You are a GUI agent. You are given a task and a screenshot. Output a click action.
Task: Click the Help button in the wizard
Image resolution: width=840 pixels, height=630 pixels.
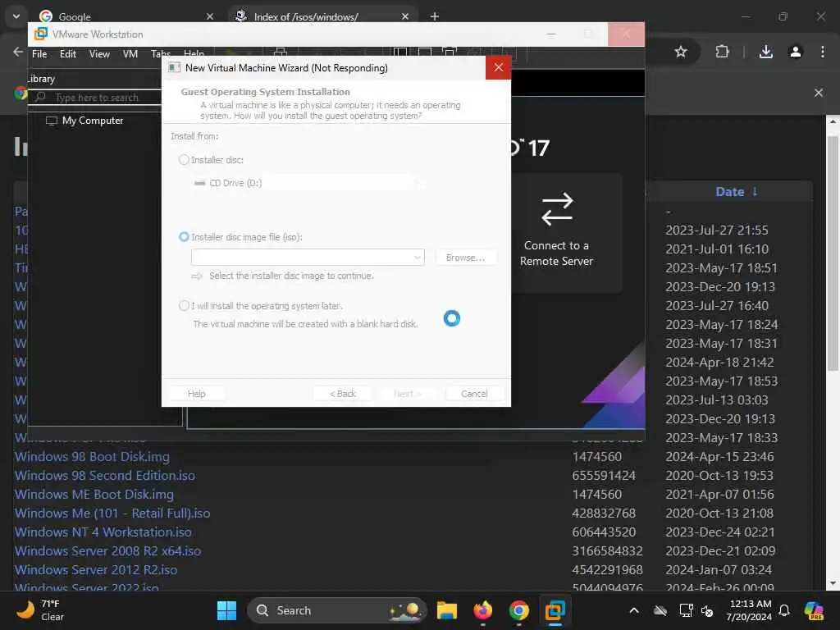[x=197, y=394]
